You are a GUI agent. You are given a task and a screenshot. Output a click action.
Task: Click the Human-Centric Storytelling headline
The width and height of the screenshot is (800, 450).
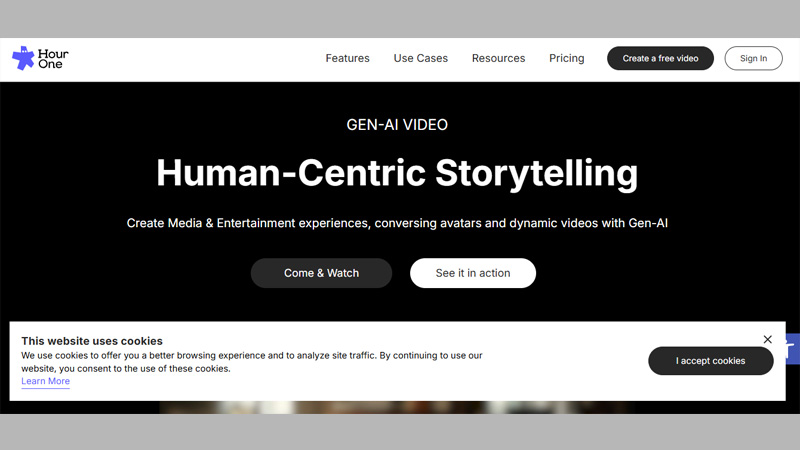pyautogui.click(x=397, y=173)
